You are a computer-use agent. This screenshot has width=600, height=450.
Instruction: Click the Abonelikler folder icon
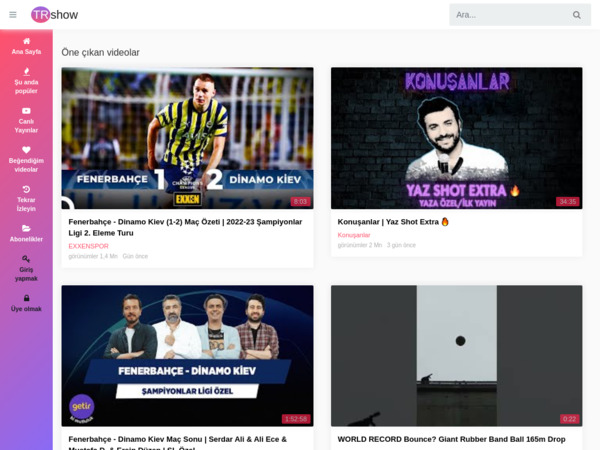tap(26, 228)
